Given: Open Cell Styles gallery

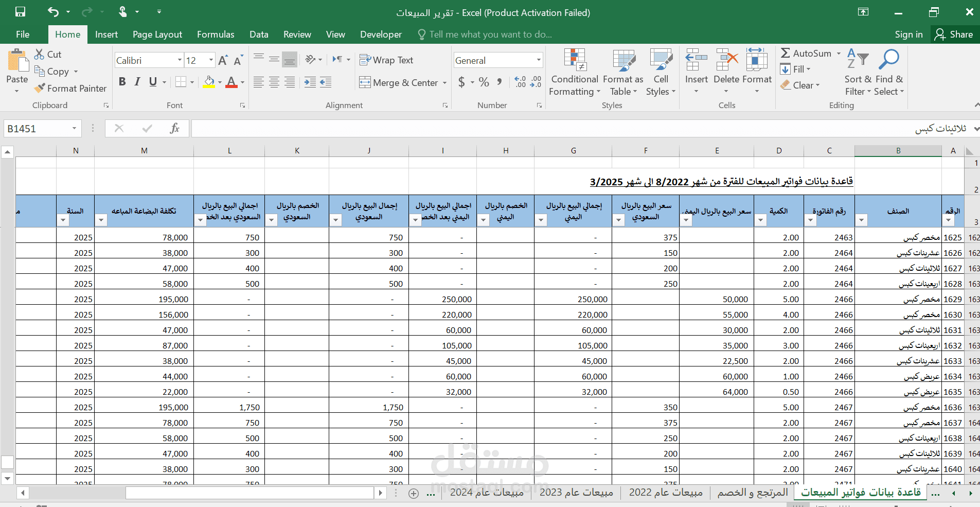Looking at the screenshot, I should 661,73.
